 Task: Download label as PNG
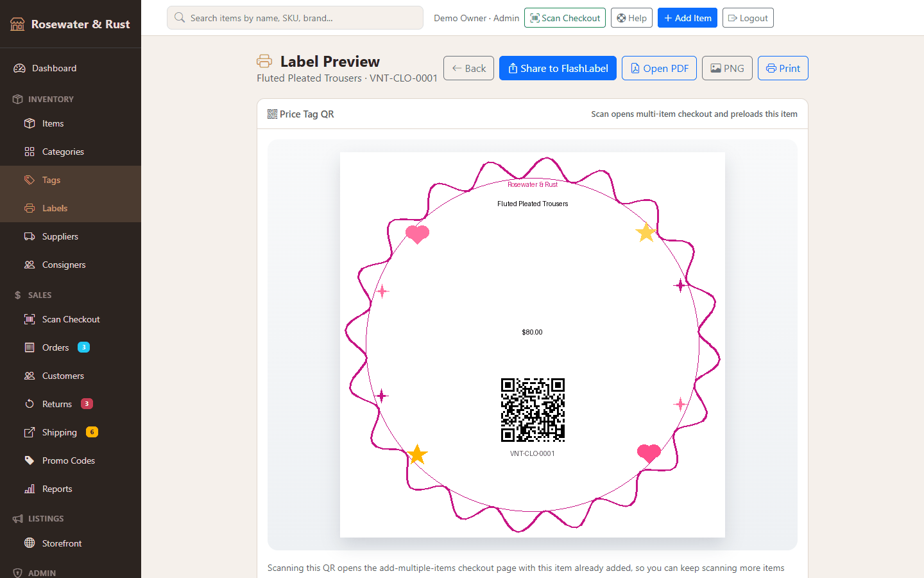pos(727,68)
